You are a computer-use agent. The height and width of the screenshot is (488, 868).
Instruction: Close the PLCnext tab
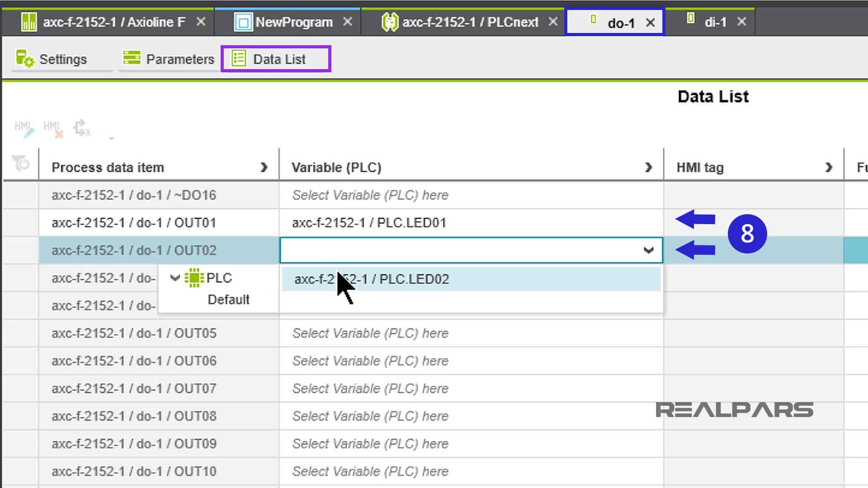coord(553,22)
